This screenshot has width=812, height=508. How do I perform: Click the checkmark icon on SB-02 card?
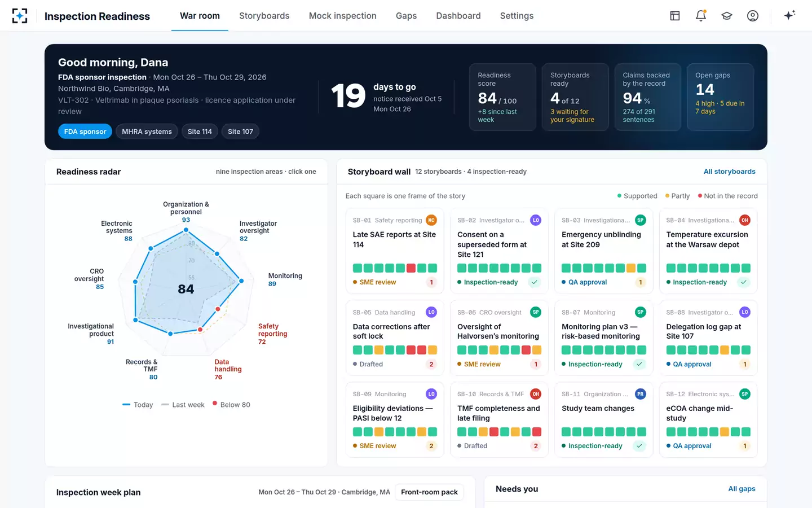535,282
